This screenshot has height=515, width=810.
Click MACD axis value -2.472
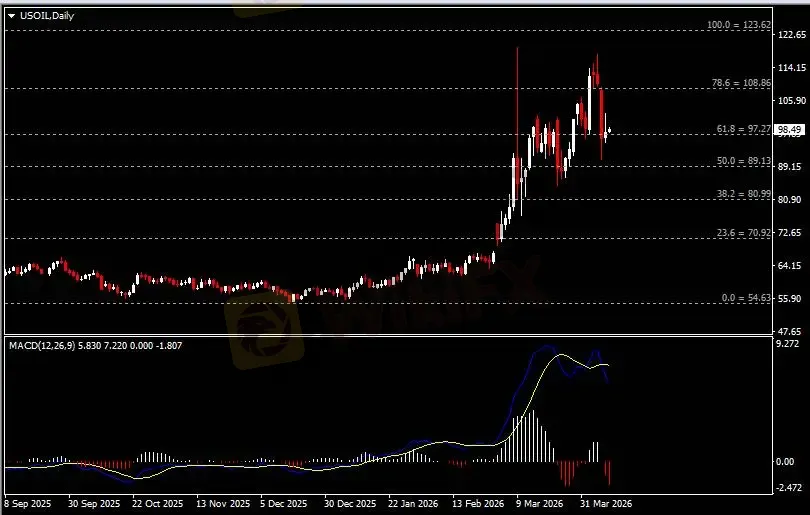click(789, 488)
